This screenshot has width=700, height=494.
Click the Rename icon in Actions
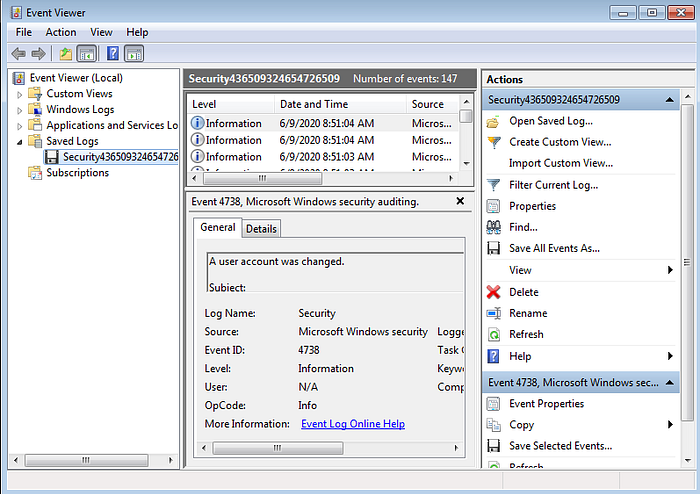pos(493,313)
